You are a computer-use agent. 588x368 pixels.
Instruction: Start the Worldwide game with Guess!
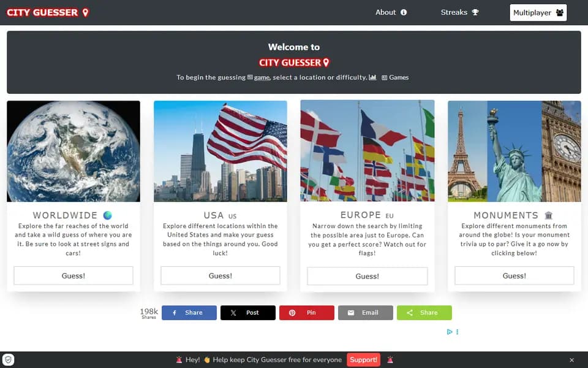[73, 275]
